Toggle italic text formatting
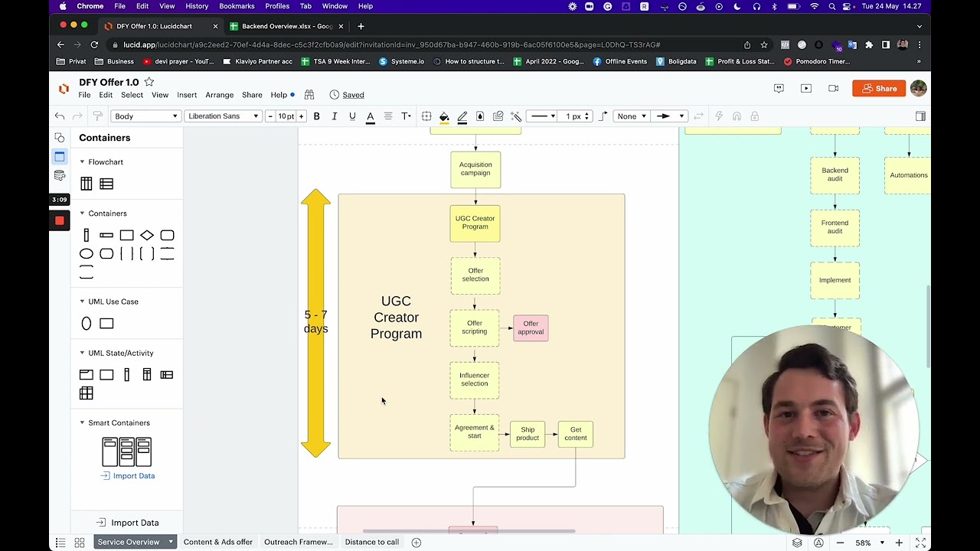980x551 pixels. pos(335,116)
